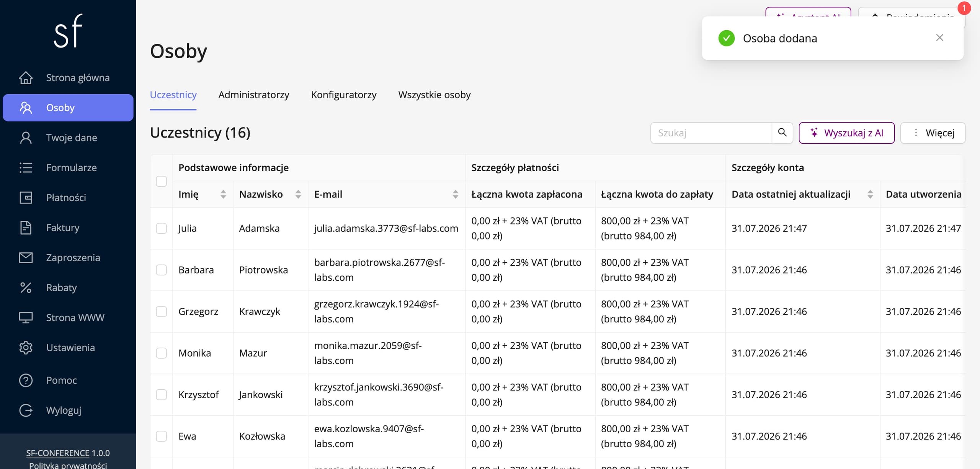Click the Wyszukaj z AI button
980x469 pixels.
pos(846,133)
